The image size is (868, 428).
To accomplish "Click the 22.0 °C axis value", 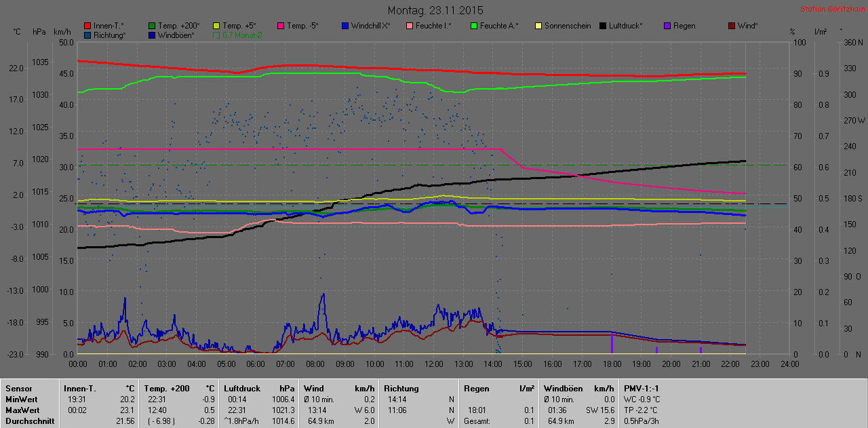I will (18, 69).
